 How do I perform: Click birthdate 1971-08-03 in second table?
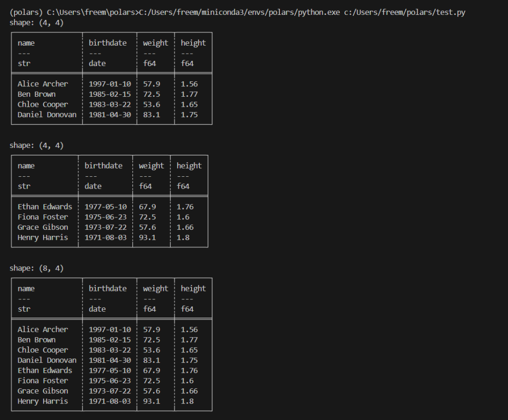point(106,238)
